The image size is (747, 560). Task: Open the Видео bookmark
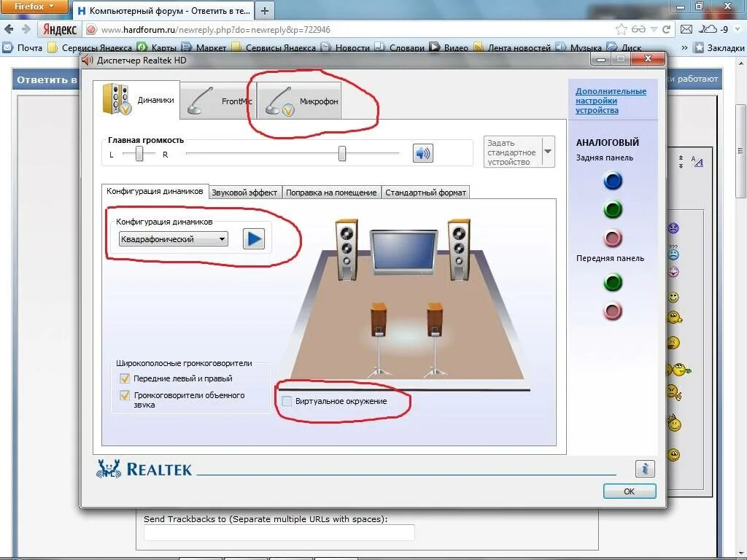tap(449, 47)
